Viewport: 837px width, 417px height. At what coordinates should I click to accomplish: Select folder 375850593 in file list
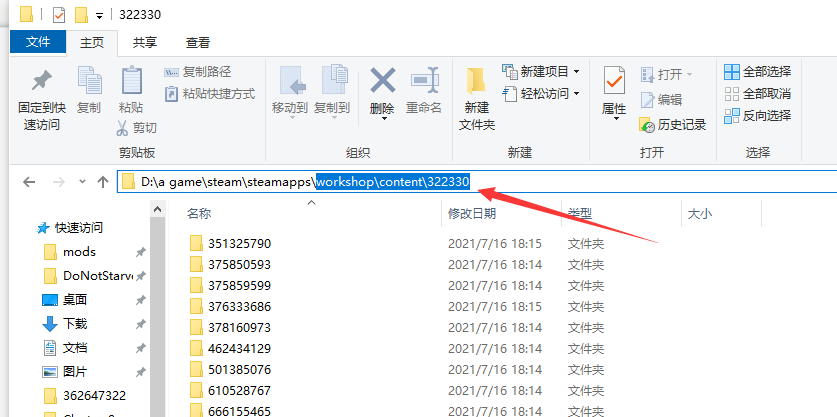coord(240,265)
